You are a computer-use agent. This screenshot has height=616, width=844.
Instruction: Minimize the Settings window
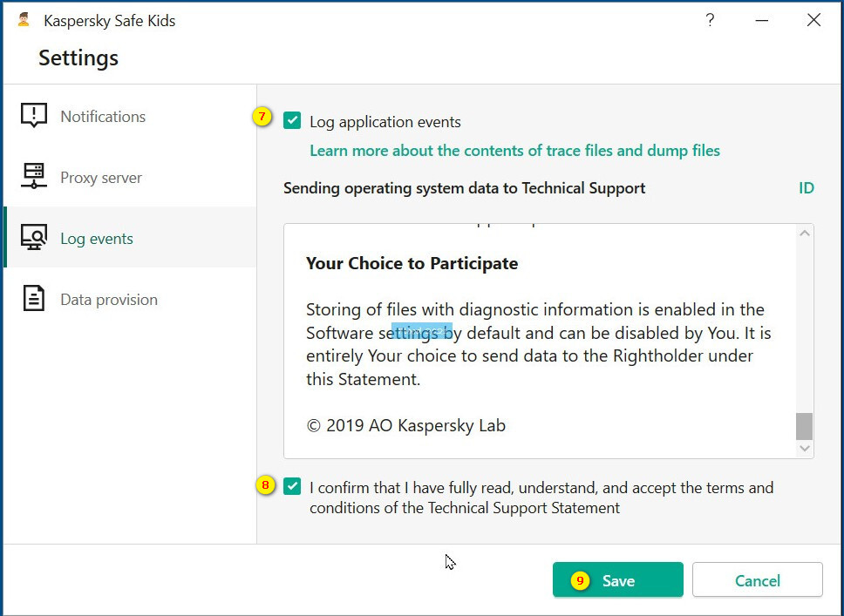(762, 20)
